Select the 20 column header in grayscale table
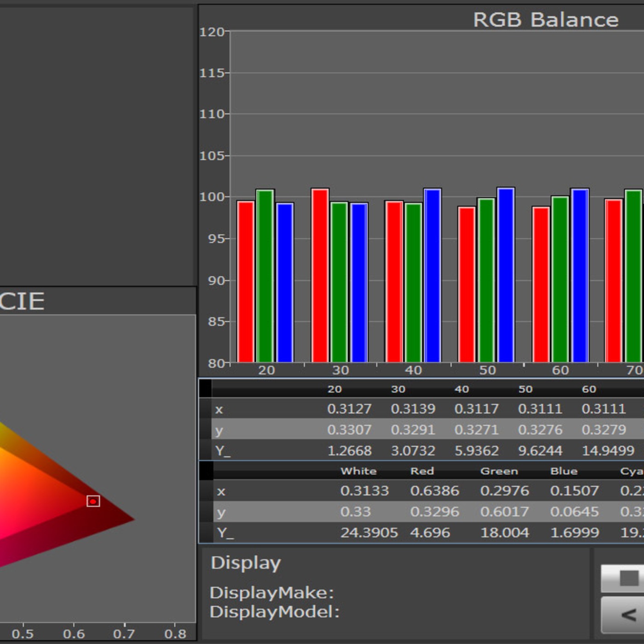 (x=334, y=389)
